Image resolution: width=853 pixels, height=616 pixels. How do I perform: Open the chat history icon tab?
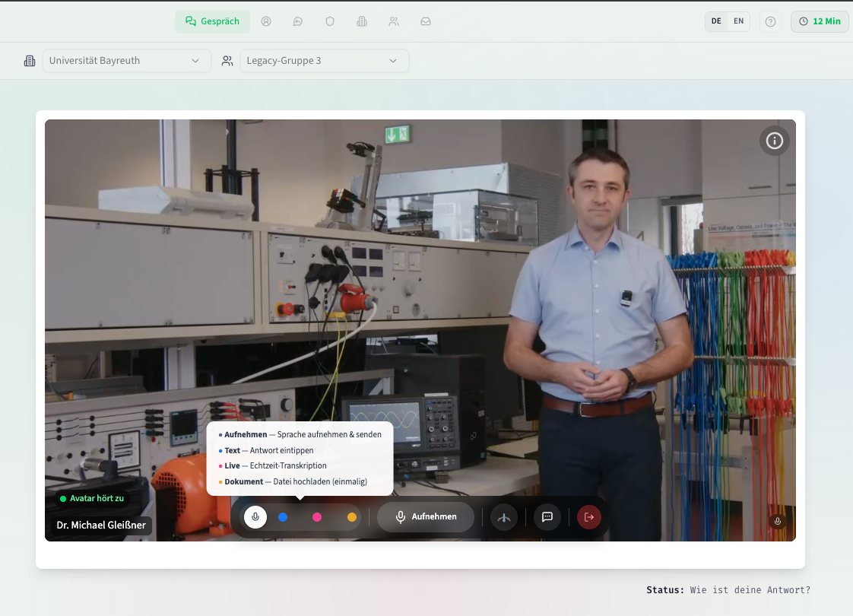click(297, 21)
